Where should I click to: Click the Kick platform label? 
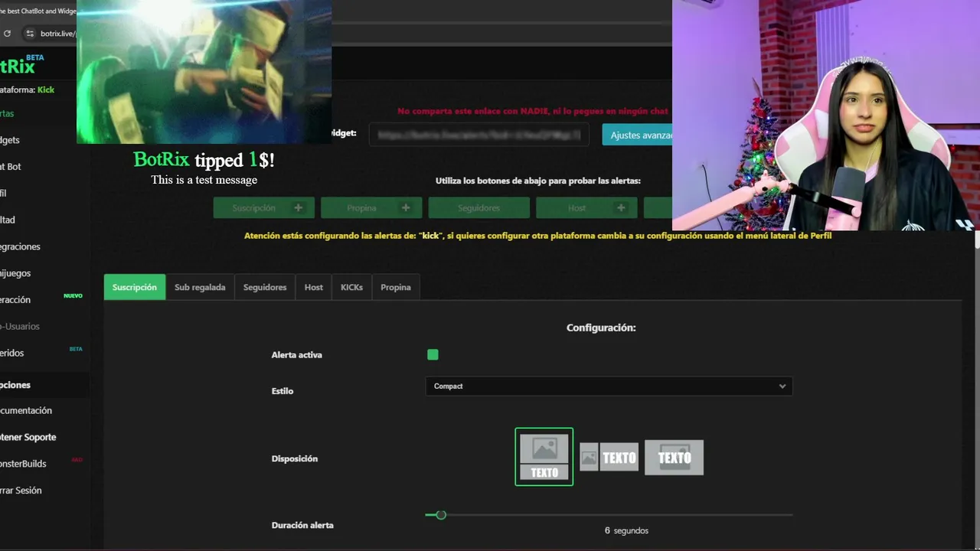tap(46, 90)
